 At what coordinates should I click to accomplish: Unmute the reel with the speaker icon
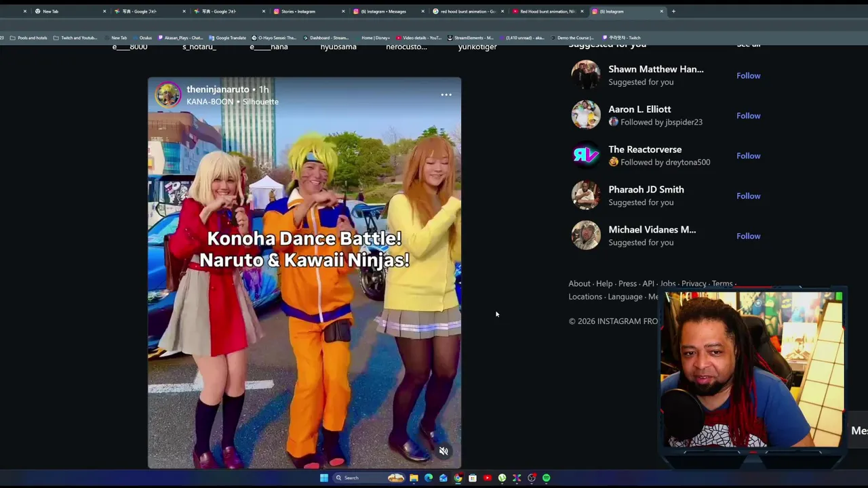[x=443, y=451]
